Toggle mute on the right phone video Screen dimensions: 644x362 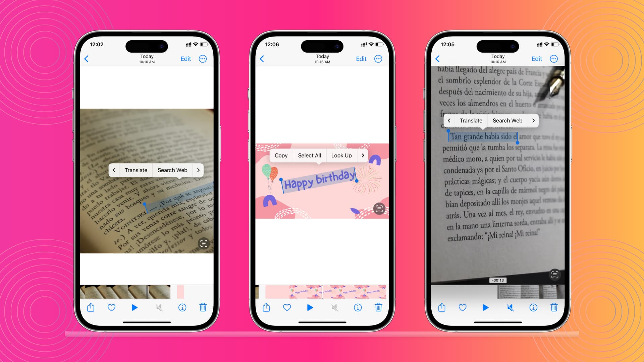(x=511, y=308)
